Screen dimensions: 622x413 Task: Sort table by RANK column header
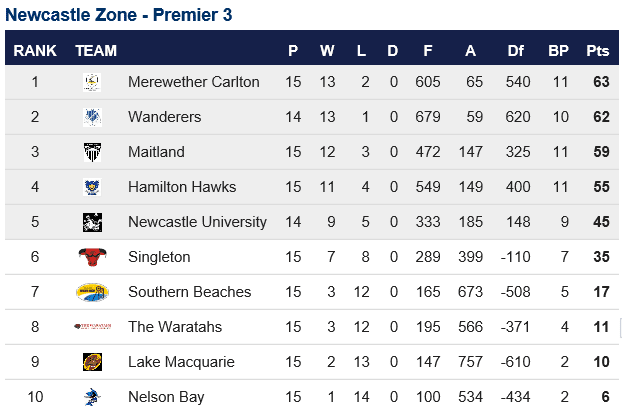point(35,51)
